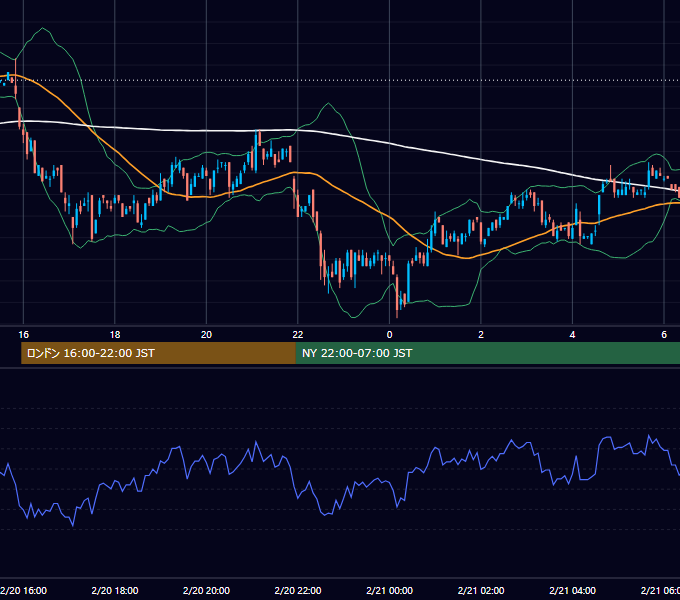
Task: Click the upper time axis label 2
Action: pyautogui.click(x=481, y=334)
